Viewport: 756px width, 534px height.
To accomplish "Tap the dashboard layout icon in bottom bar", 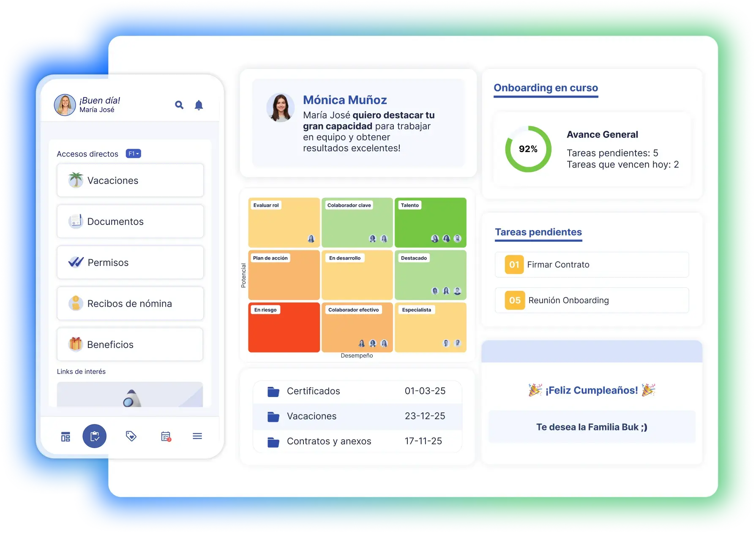I will [66, 437].
